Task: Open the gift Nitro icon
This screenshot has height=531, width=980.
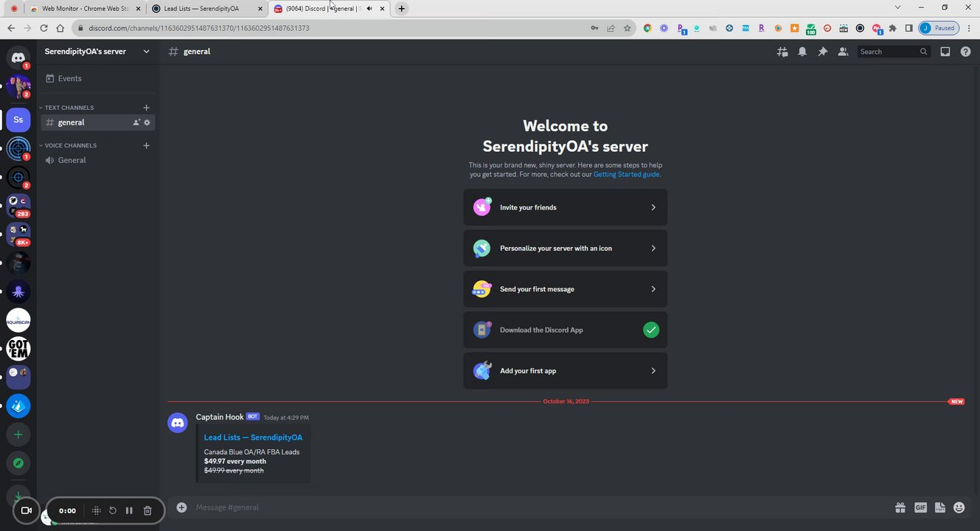Action: point(900,507)
